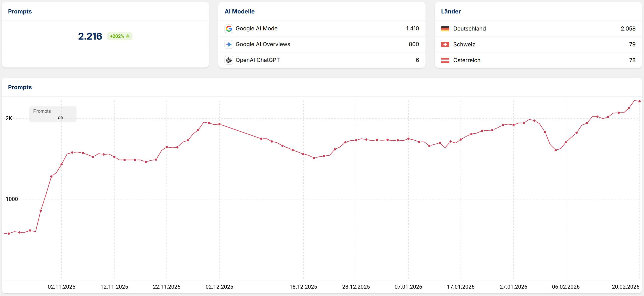Image resolution: width=644 pixels, height=296 pixels.
Task: Click the Österreich flag icon
Action: (x=445, y=60)
